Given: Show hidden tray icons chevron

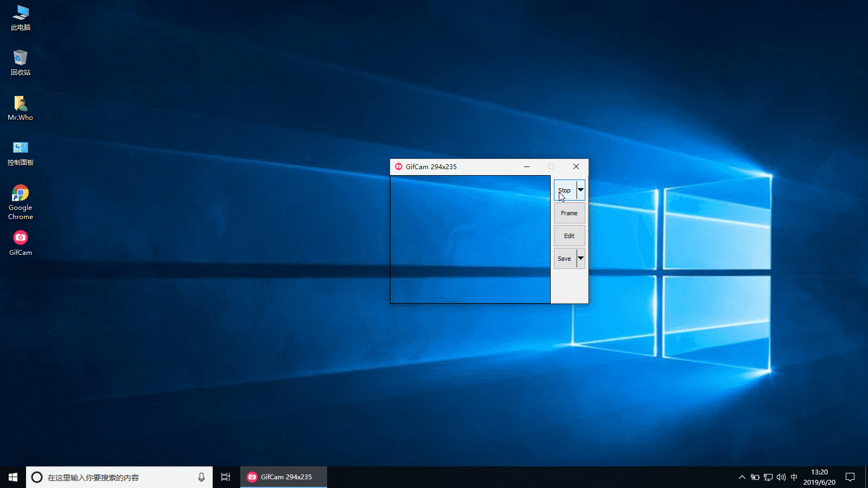Looking at the screenshot, I should pos(742,477).
